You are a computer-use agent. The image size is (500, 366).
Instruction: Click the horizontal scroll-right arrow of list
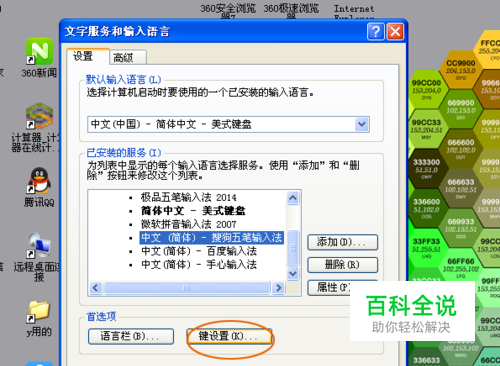pos(278,288)
